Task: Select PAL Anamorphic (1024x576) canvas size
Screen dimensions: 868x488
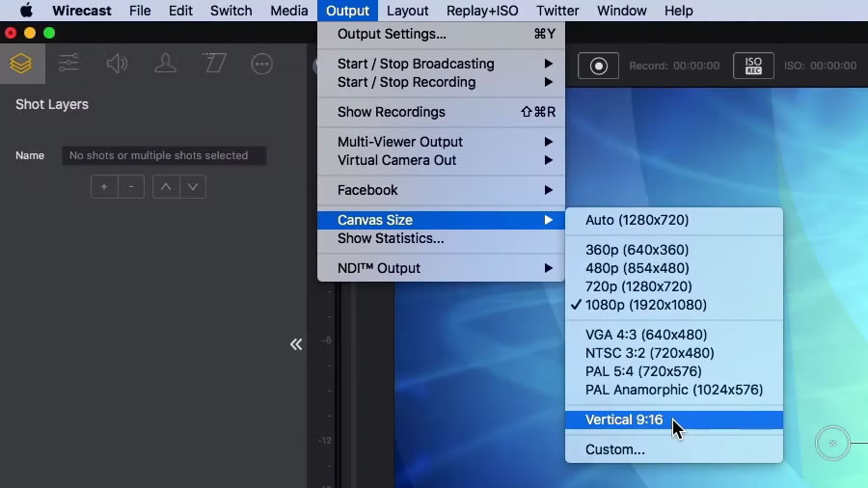Action: click(x=674, y=390)
